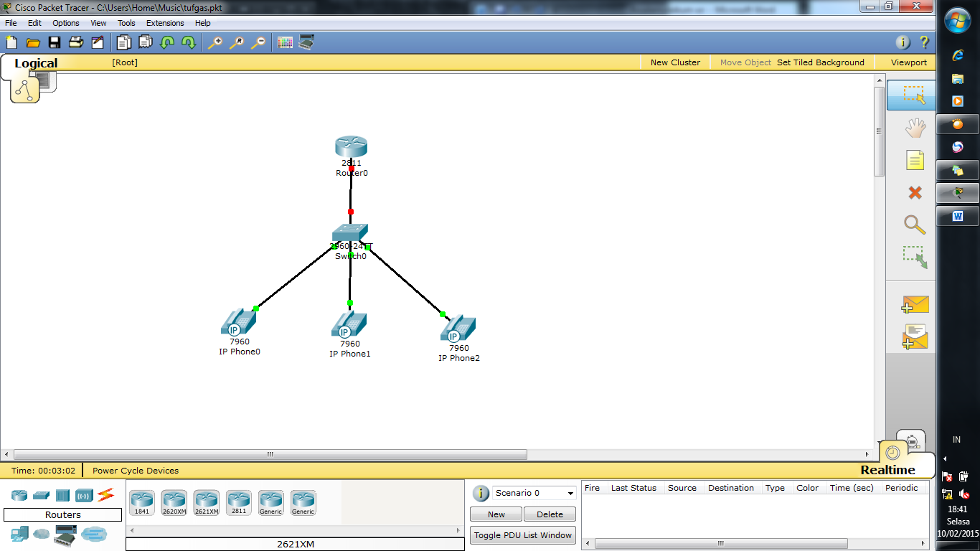980x551 pixels.
Task: Switch to the Logical workspace tab
Action: [36, 63]
